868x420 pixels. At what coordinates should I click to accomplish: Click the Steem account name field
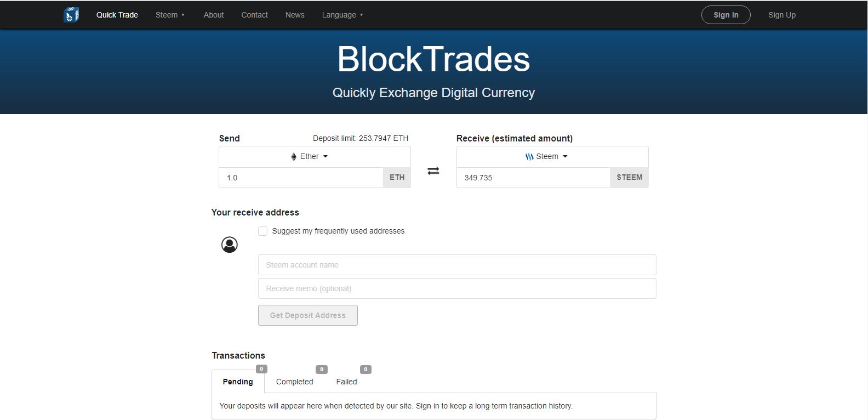(x=457, y=265)
